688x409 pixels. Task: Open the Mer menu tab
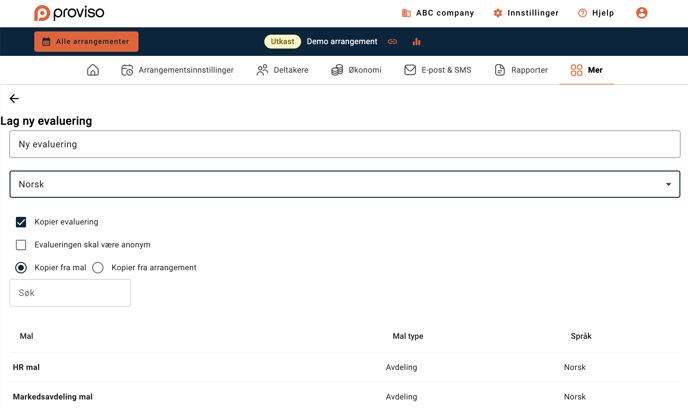point(586,70)
